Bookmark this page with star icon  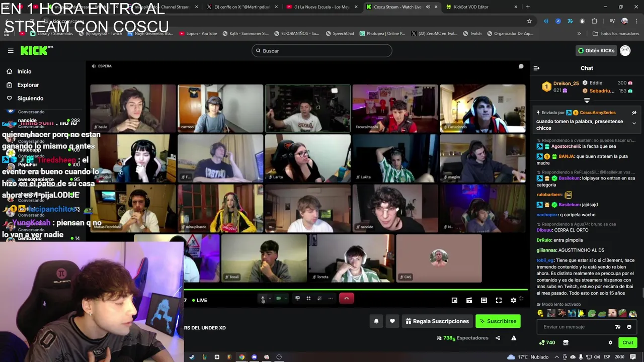tap(529, 21)
